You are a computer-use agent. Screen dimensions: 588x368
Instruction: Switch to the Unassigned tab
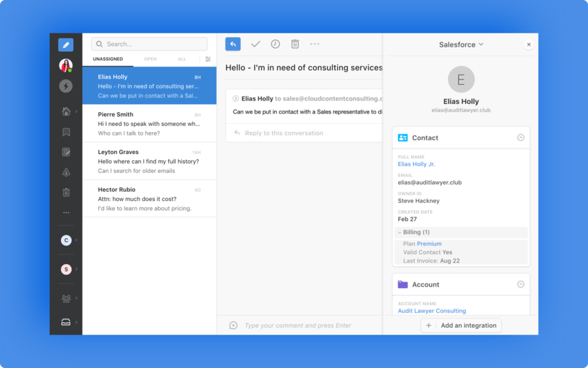(x=108, y=60)
